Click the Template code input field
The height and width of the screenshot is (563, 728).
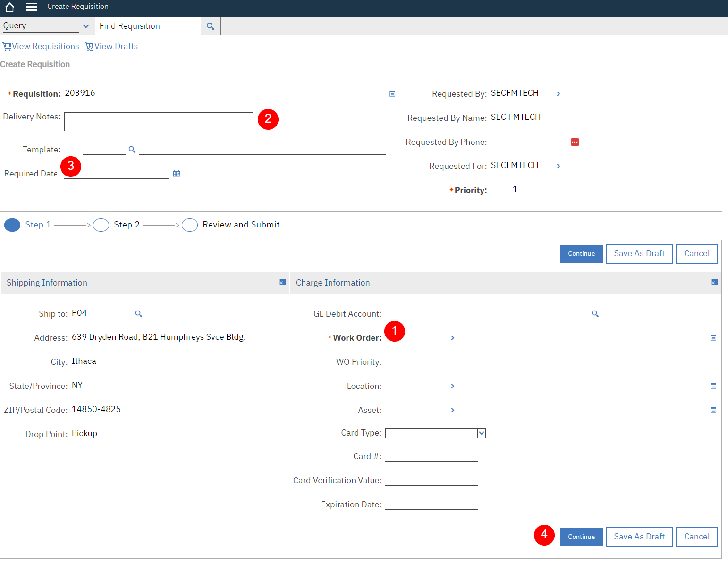click(x=104, y=149)
